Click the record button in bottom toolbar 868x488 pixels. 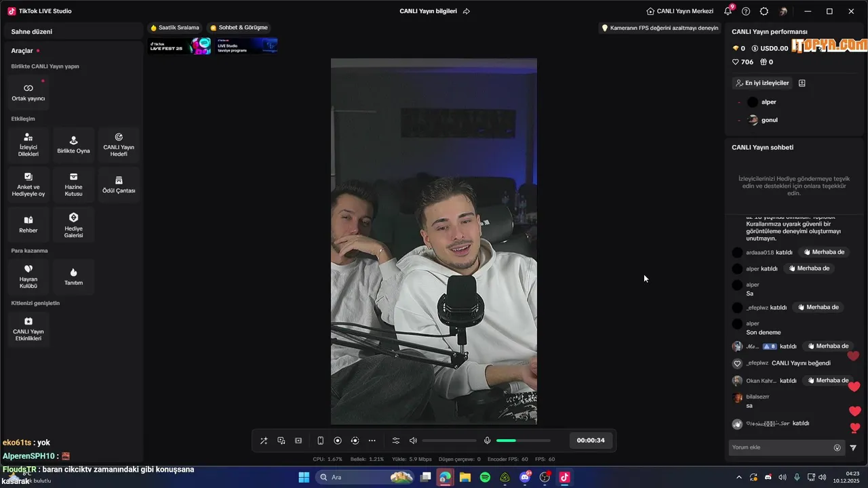pyautogui.click(x=338, y=441)
